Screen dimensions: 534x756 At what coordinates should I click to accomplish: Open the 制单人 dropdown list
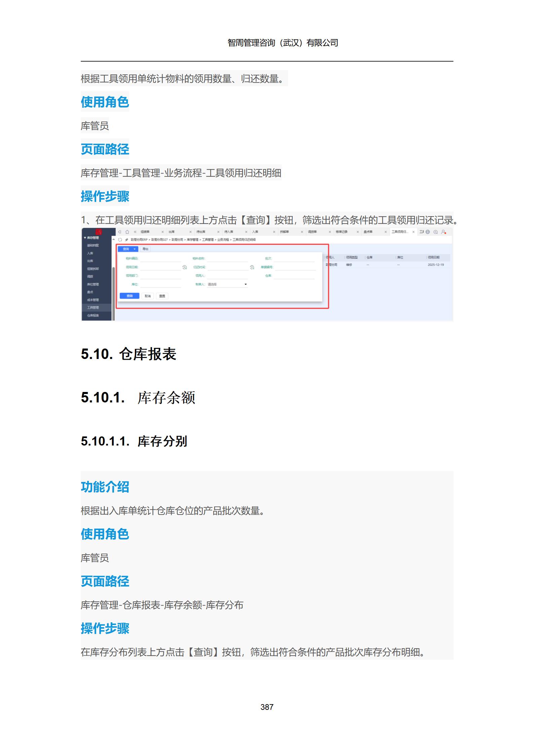246,285
